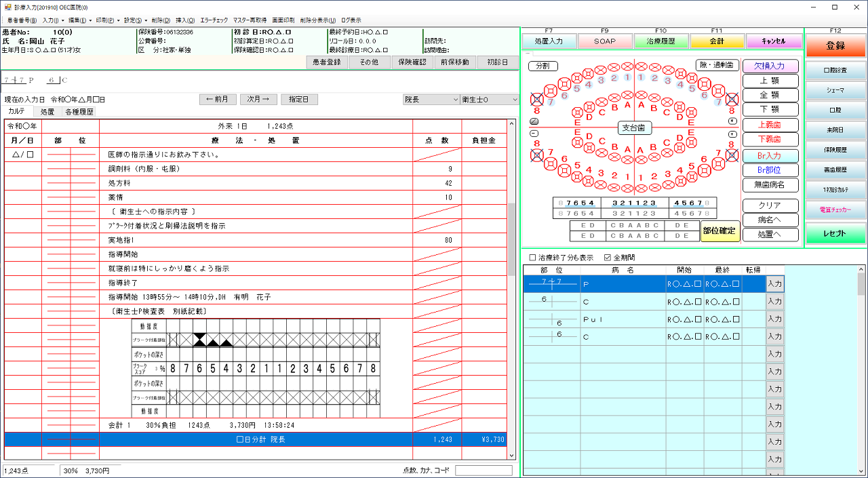Click the Br入力 button
Image resolution: width=868 pixels, height=478 pixels.
click(x=770, y=155)
